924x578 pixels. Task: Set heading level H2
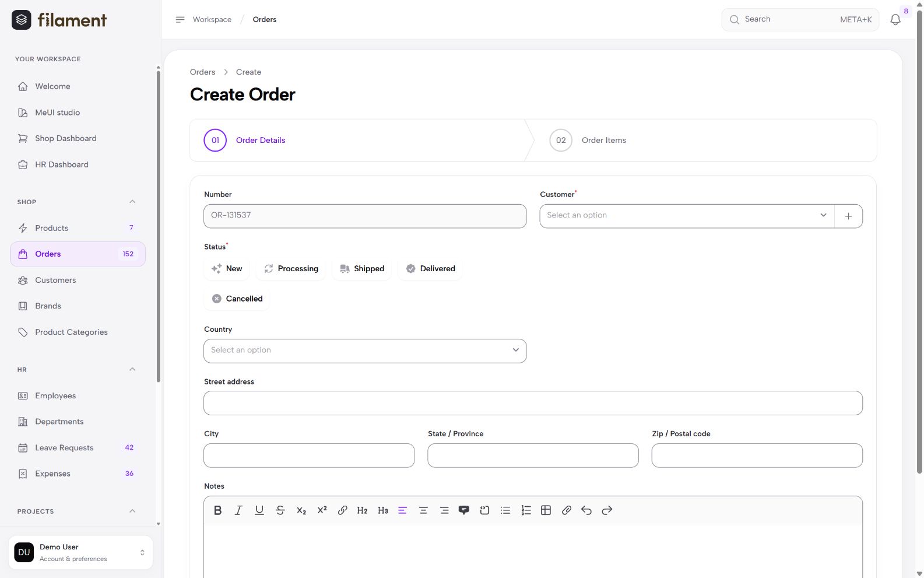click(x=362, y=510)
